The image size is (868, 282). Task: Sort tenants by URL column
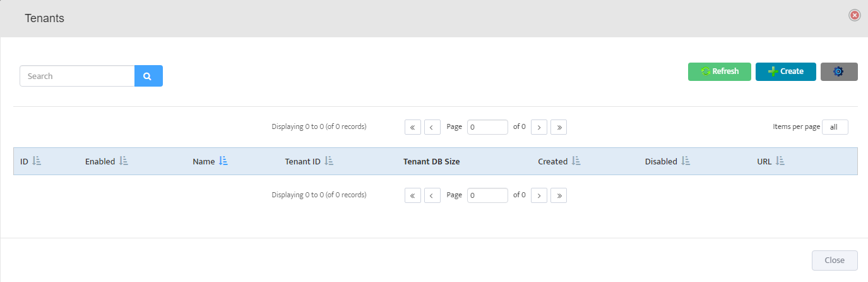pyautogui.click(x=780, y=161)
